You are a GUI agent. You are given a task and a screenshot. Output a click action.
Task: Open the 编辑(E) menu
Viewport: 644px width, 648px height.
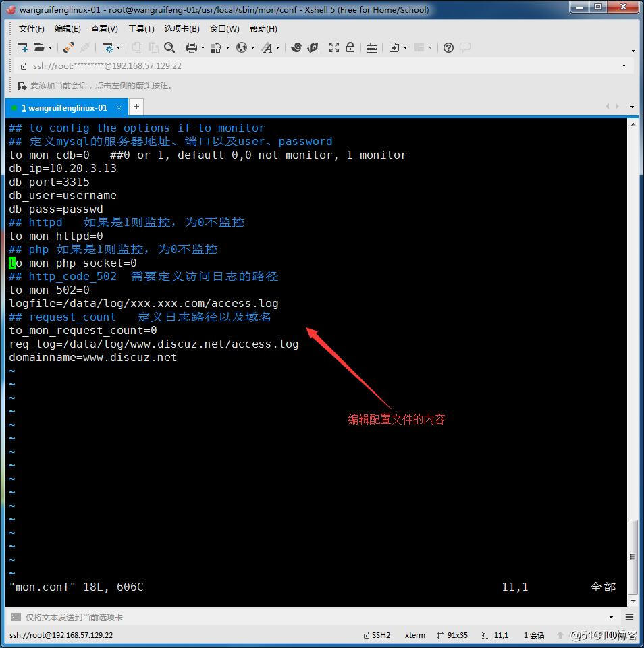[x=68, y=29]
